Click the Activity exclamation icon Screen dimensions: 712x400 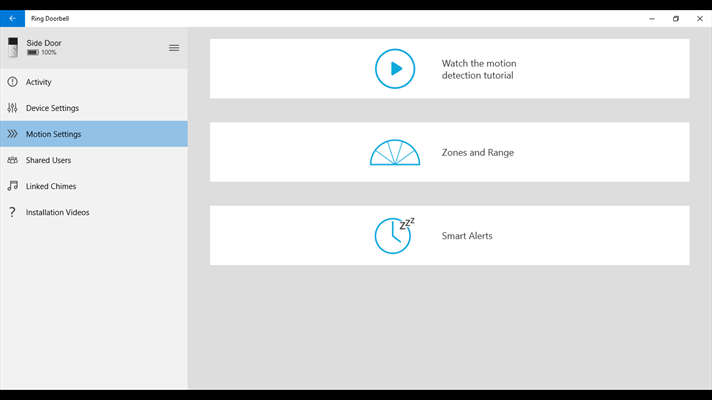pyautogui.click(x=12, y=82)
